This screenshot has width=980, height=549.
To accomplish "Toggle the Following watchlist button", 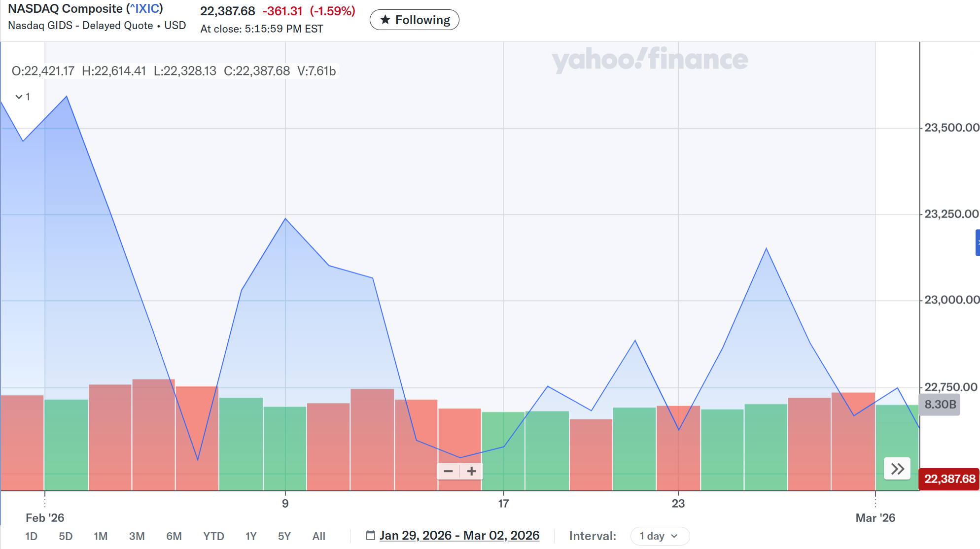I will pyautogui.click(x=414, y=20).
